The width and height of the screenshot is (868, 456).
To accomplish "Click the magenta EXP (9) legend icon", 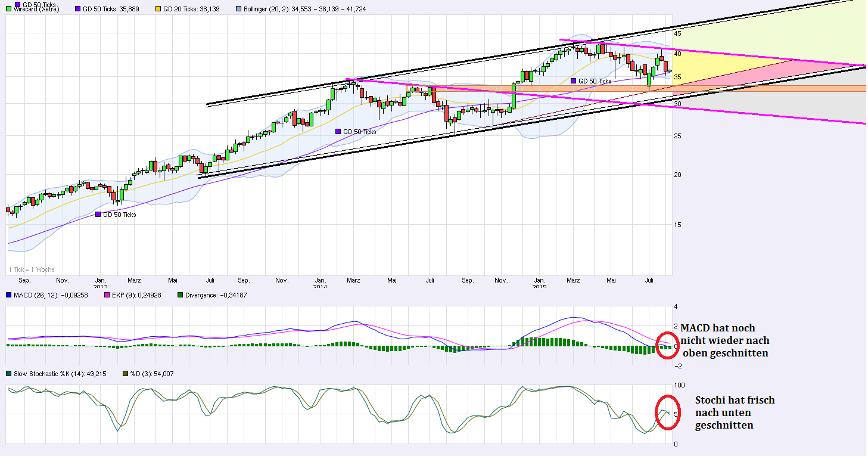I will pos(106,295).
